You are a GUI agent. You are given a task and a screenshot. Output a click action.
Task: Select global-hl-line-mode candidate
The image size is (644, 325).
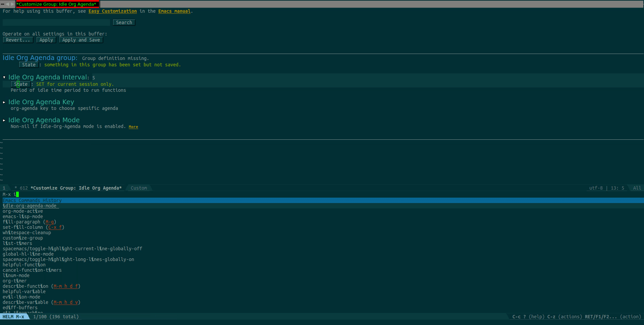pos(28,254)
